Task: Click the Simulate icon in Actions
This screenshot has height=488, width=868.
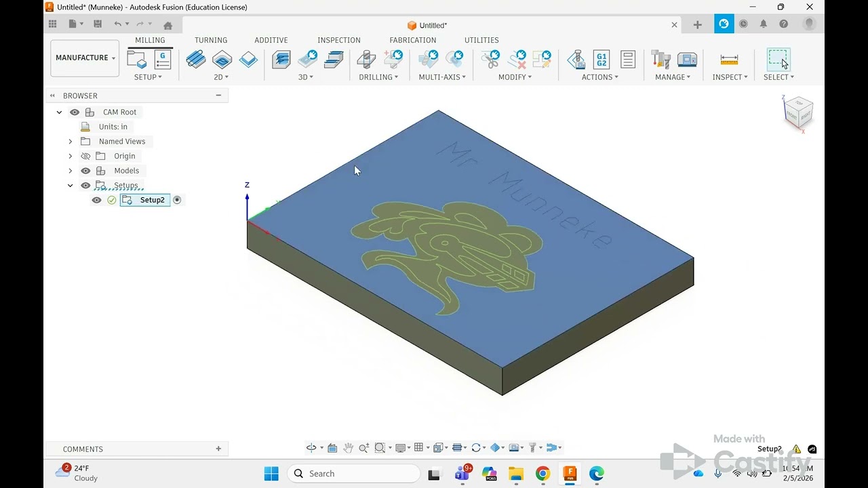Action: tap(576, 60)
